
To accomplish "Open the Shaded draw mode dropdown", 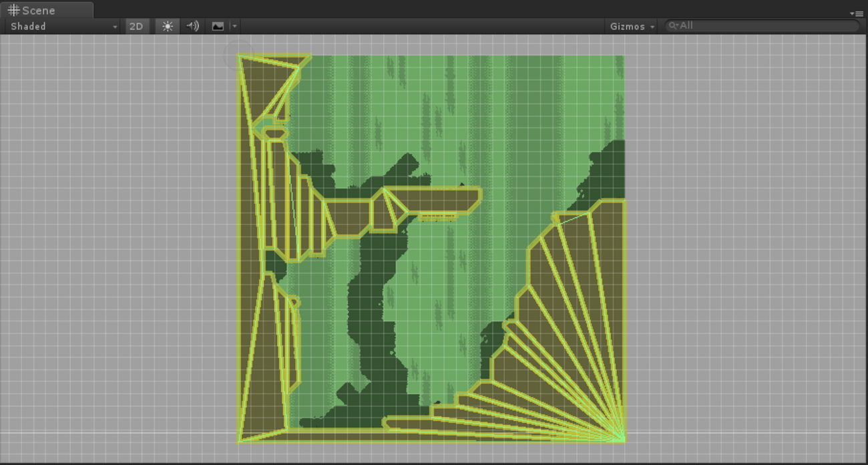I will coord(60,26).
